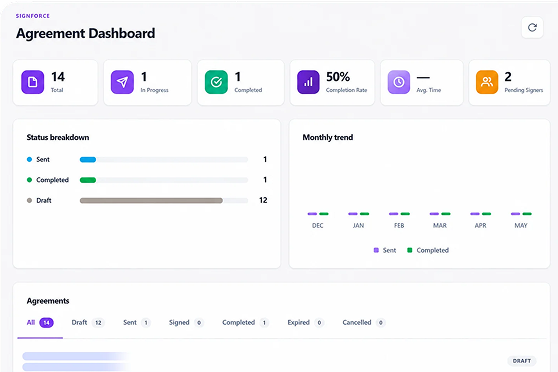Click the MAR month label
The width and height of the screenshot is (558, 372).
[x=440, y=226]
